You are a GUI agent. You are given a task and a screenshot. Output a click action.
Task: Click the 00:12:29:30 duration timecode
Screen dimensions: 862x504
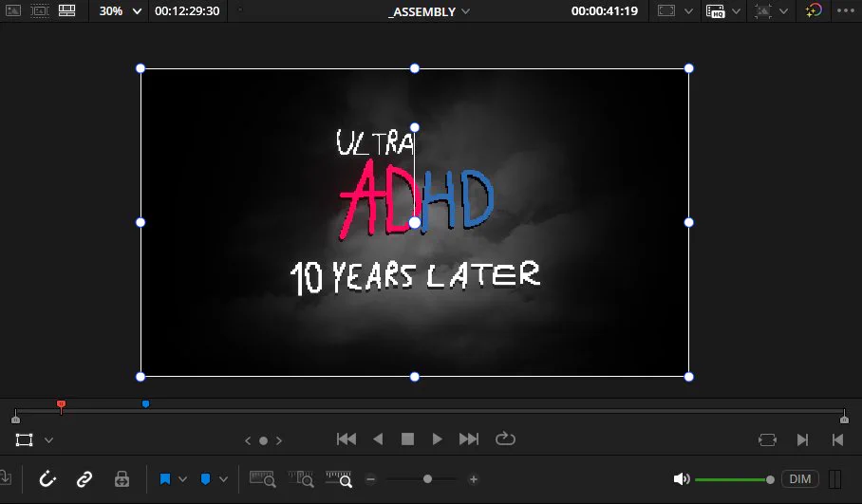pyautogui.click(x=187, y=11)
